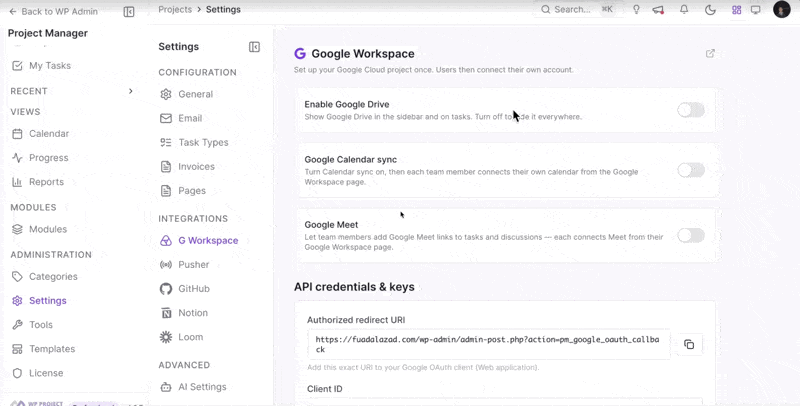Click the Projects breadcrumb link
The width and height of the screenshot is (800, 406).
(x=175, y=9)
